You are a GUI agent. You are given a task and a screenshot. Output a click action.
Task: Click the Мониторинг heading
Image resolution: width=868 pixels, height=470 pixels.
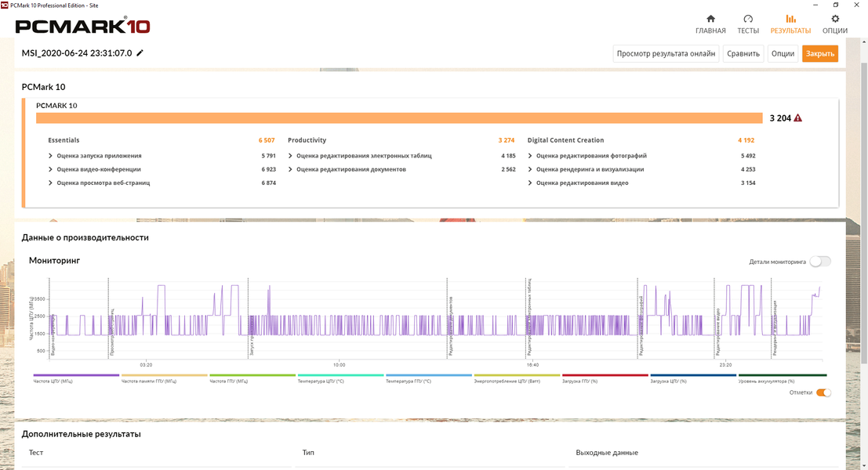(54, 260)
